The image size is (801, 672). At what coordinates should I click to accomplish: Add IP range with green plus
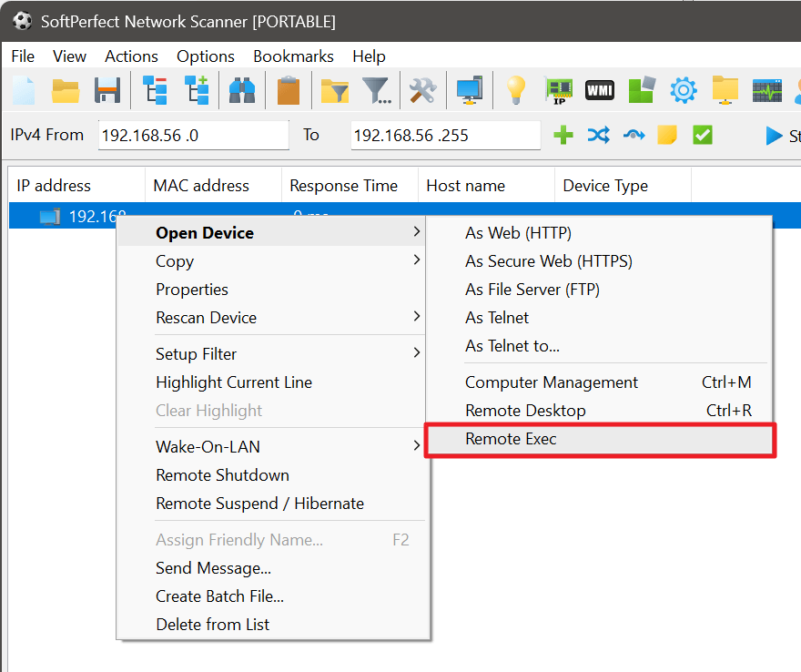(563, 136)
